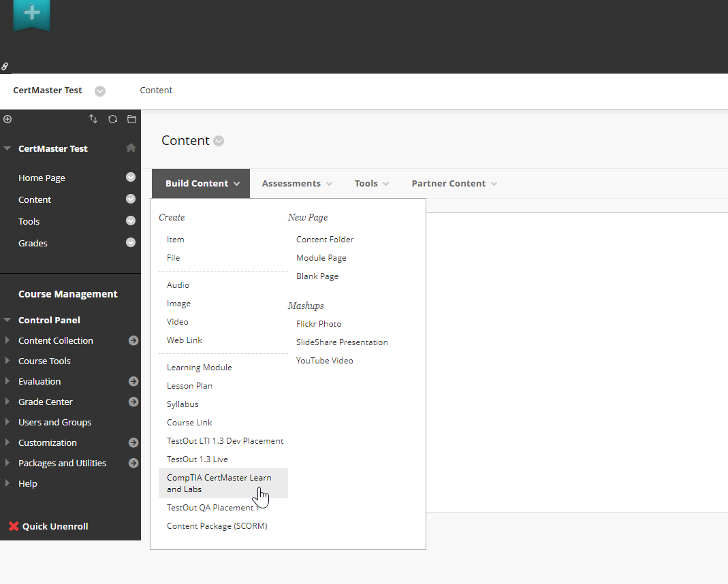Click the home icon beside CertMaster Test
This screenshot has height=584, width=728.
pos(131,148)
